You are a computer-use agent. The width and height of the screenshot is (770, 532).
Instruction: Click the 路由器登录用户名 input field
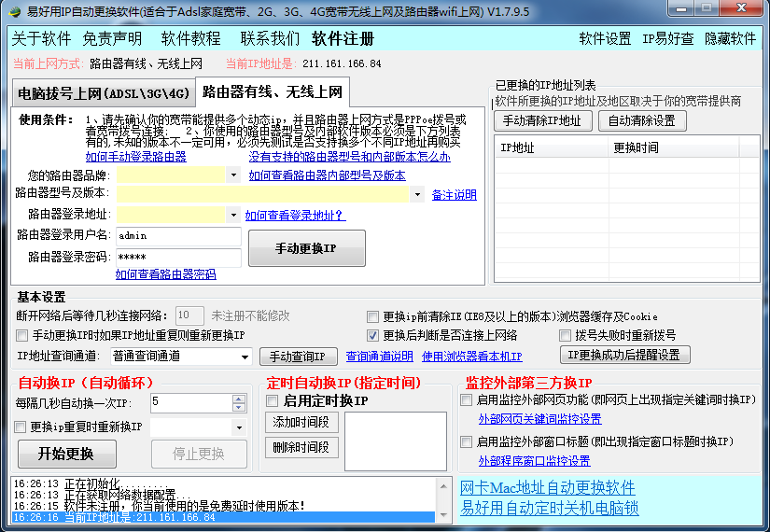point(178,236)
